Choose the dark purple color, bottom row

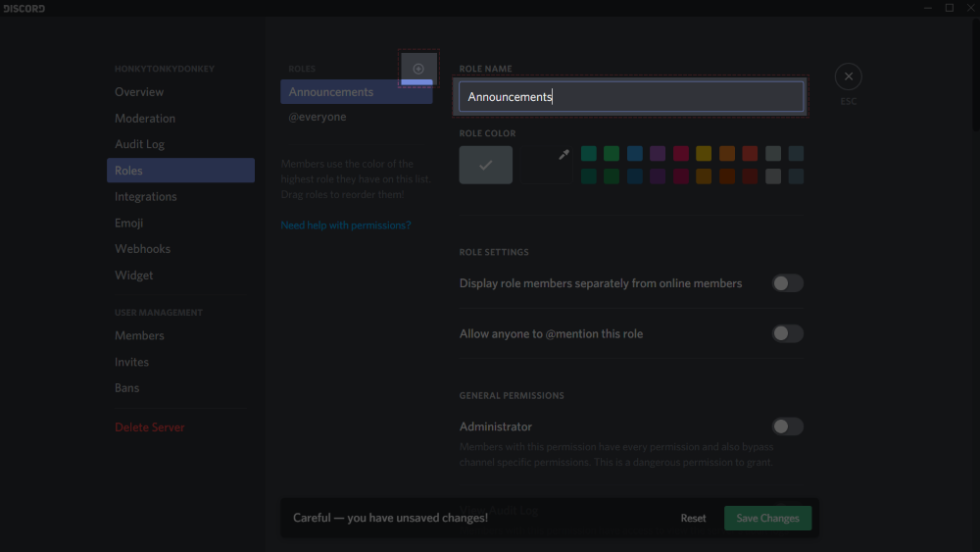[x=658, y=176]
